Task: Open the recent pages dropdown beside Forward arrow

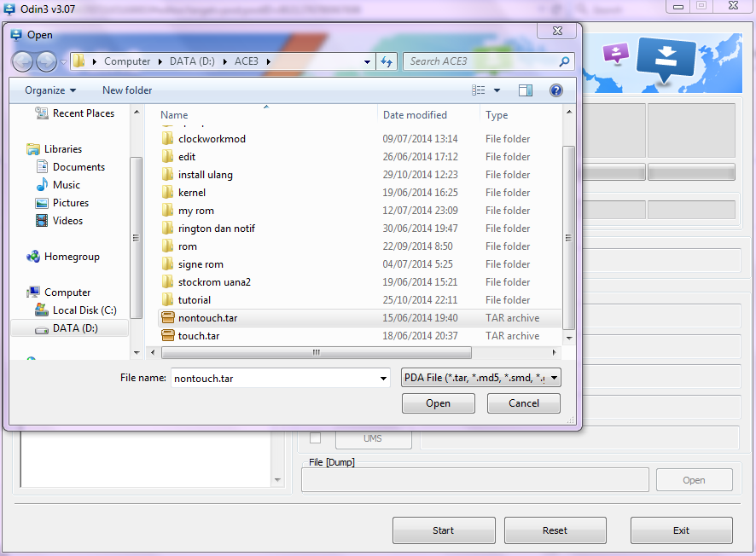Action: 63,62
